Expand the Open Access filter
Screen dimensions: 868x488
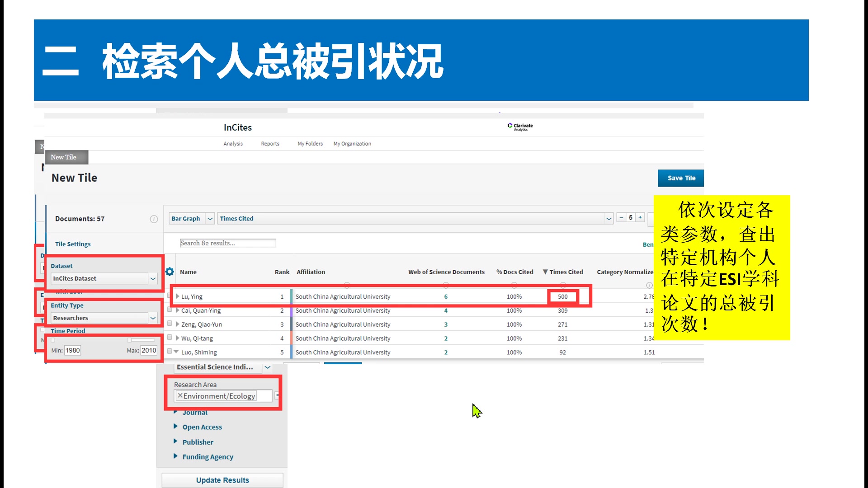(175, 426)
